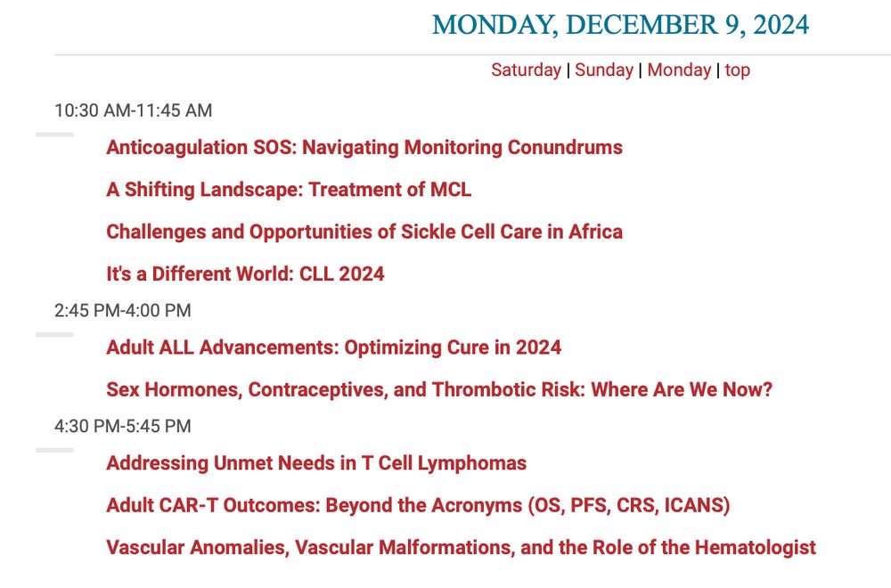Jump to the Saturday schedule
The image size is (891, 588).
[526, 70]
